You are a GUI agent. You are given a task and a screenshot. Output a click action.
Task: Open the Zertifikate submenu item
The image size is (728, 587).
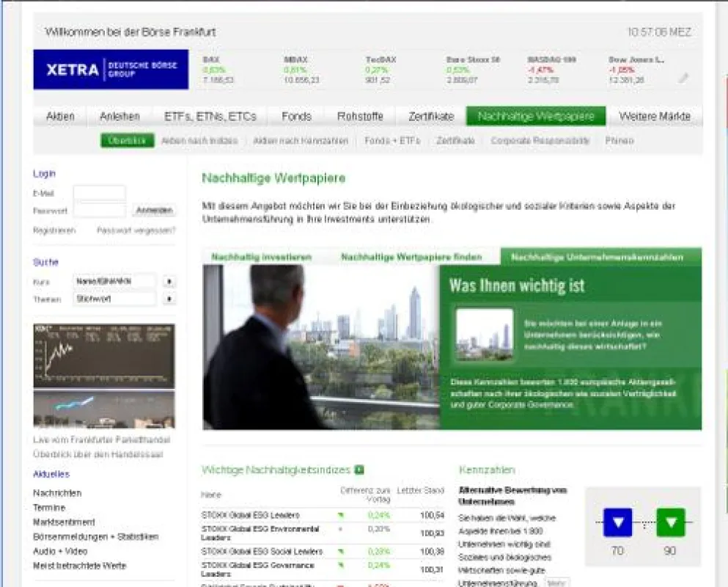455,140
